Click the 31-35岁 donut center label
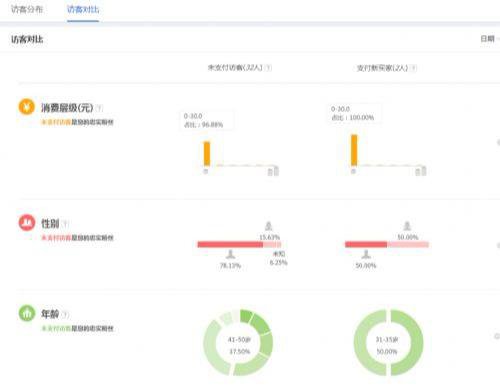The width and height of the screenshot is (500, 385). point(387,340)
